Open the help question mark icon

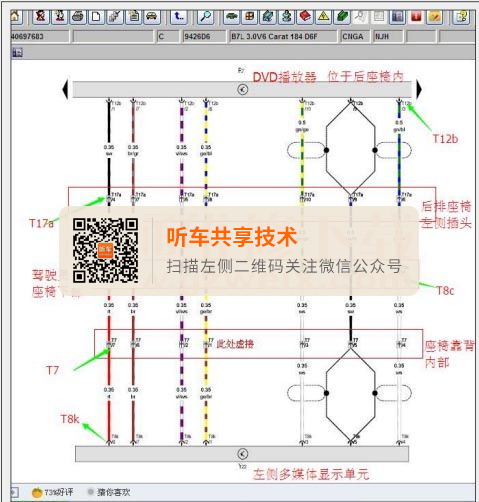pos(462,17)
